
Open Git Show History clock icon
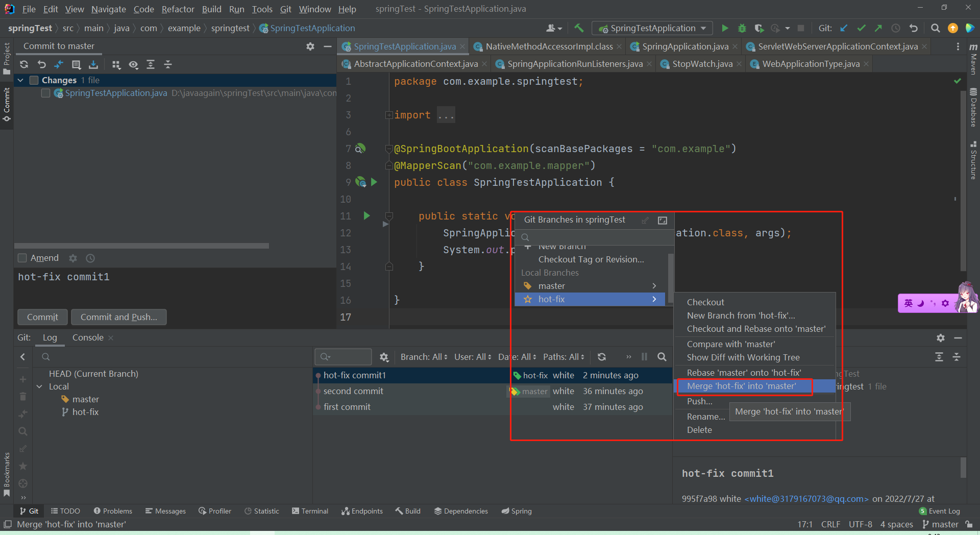896,28
